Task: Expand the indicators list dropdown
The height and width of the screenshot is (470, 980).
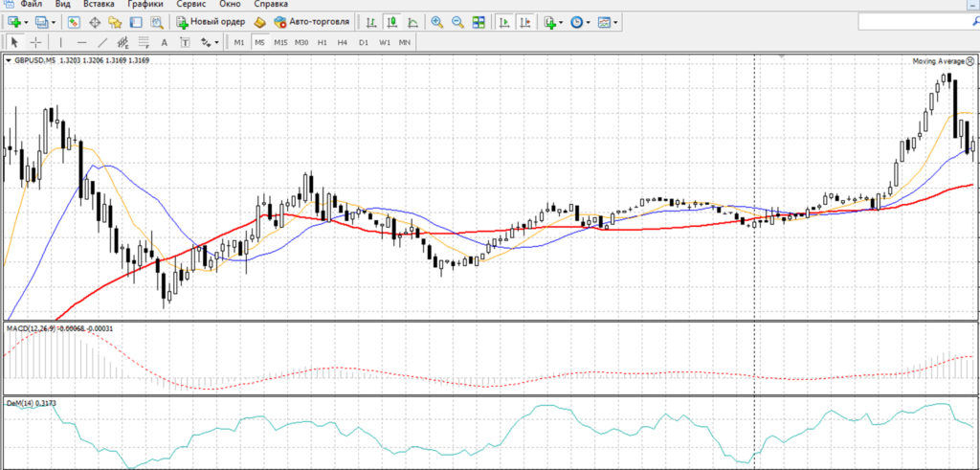Action: coord(561,23)
